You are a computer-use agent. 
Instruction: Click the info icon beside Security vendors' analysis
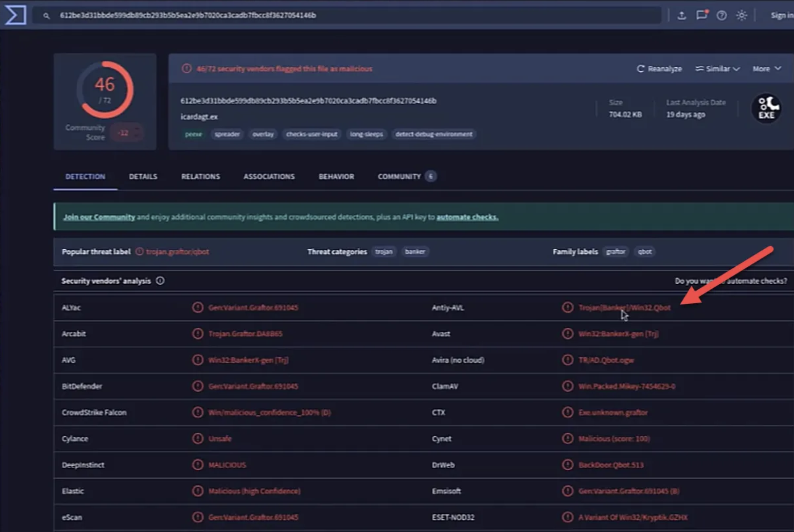(160, 281)
